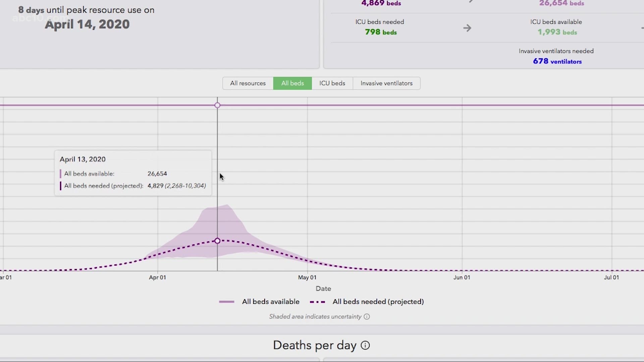Click the Invasive ventilators needed label
644x362 pixels.
point(556,51)
